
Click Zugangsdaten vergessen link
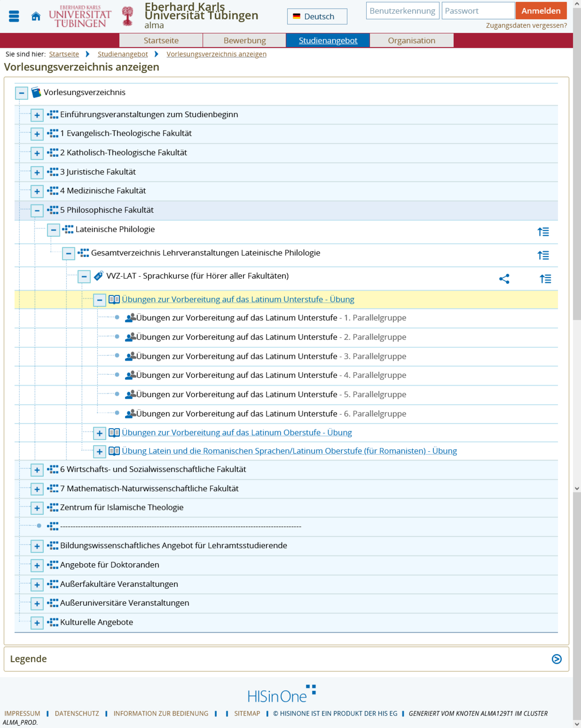526,25
